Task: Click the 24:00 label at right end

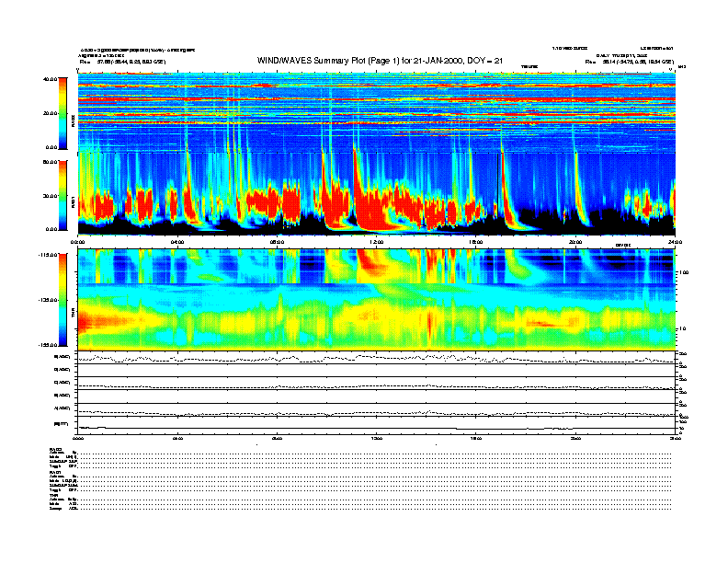Action: click(674, 242)
